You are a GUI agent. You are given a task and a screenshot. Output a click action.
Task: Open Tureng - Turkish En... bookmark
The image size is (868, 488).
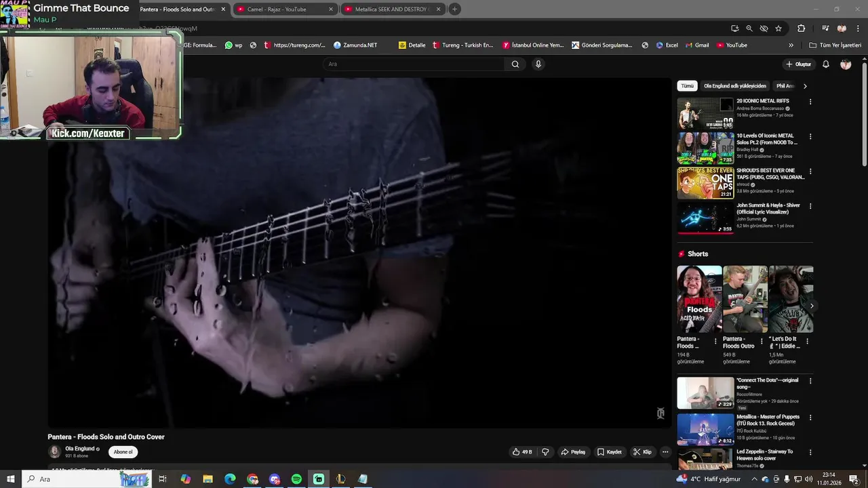coord(462,45)
